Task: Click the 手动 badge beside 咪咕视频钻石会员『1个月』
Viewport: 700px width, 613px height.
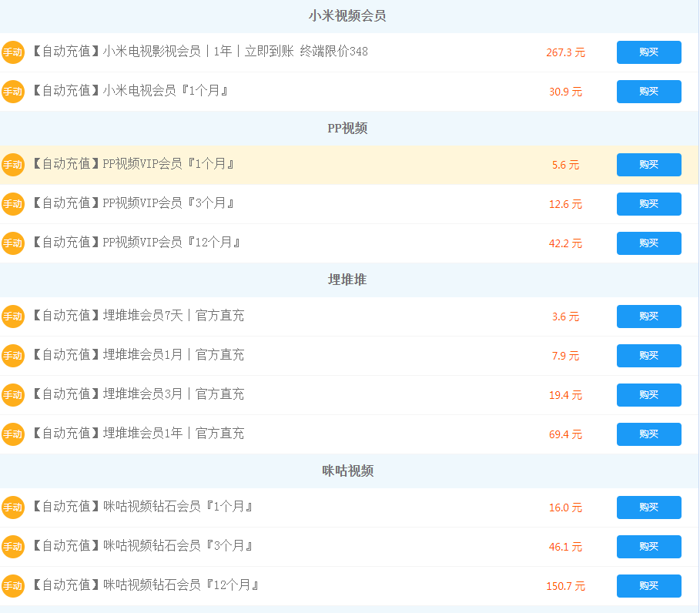Action: [12, 507]
